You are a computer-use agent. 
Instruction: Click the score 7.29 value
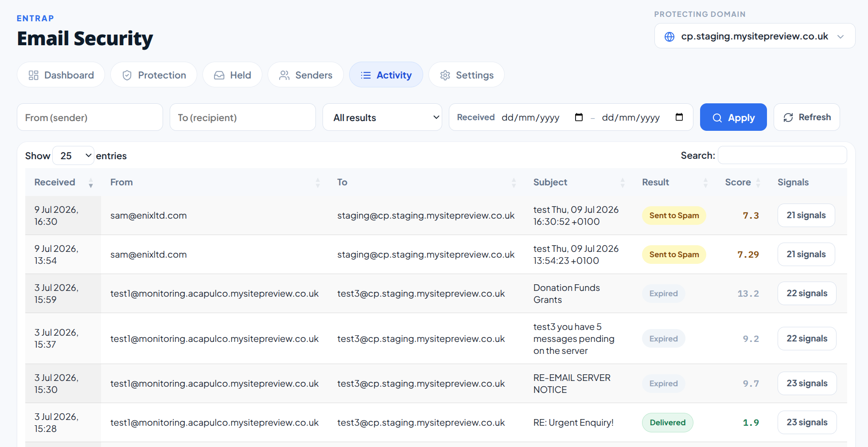click(748, 255)
